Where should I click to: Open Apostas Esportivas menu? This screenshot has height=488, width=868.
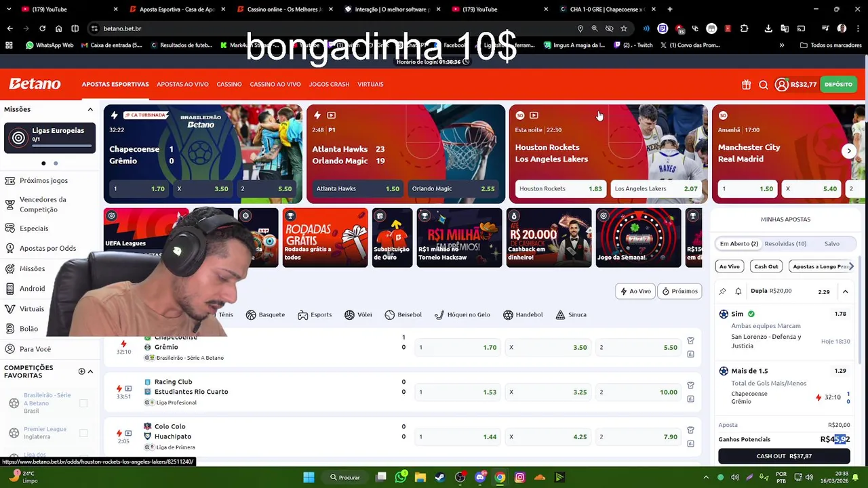115,85
